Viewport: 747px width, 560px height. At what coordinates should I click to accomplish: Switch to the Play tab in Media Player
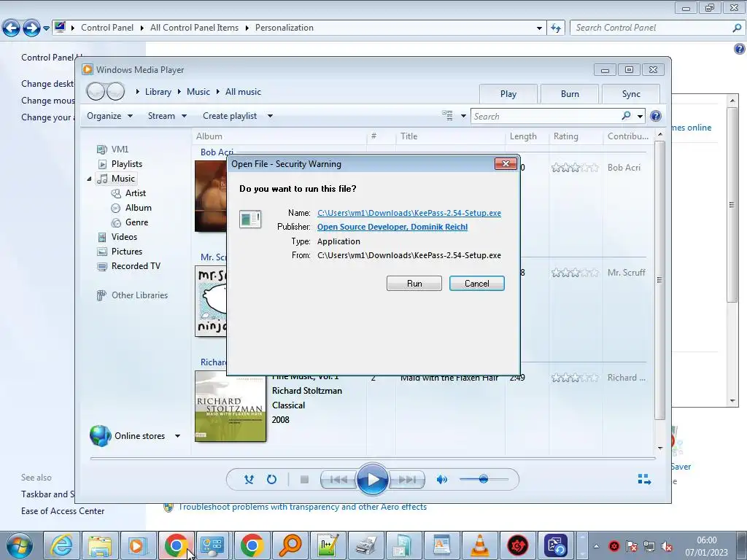508,94
